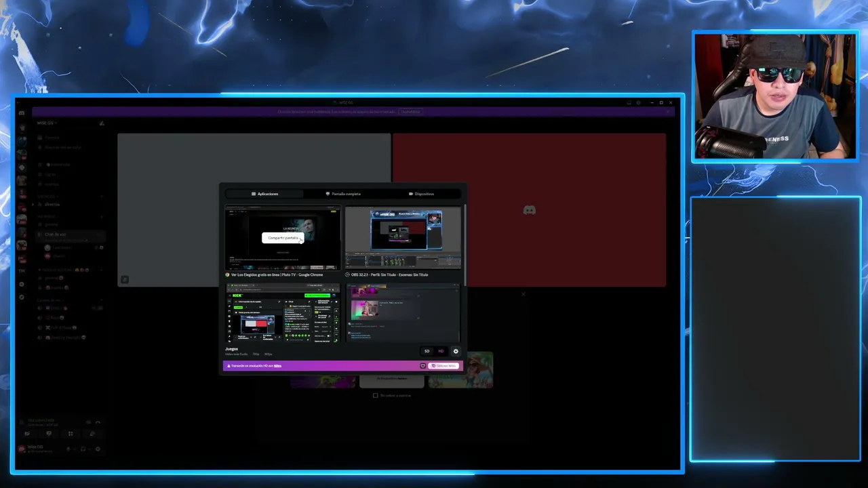Click the heart icon in Nitro banner

[x=423, y=366]
